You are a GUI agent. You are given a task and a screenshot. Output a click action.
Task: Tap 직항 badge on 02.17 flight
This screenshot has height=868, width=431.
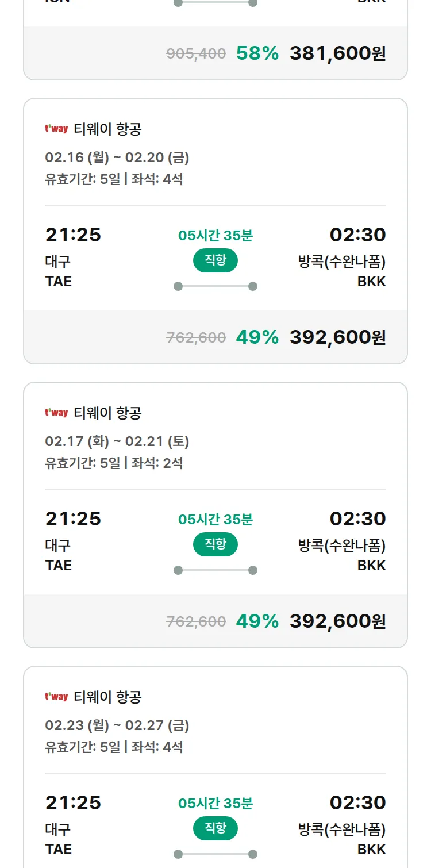215,544
